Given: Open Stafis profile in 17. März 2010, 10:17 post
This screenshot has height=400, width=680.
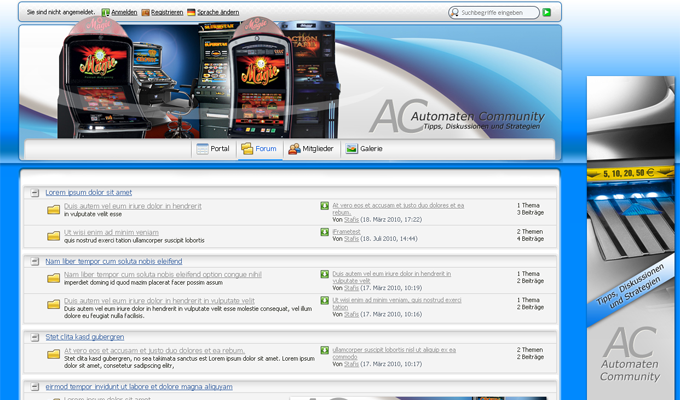Looking at the screenshot, I should pyautogui.click(x=351, y=364).
